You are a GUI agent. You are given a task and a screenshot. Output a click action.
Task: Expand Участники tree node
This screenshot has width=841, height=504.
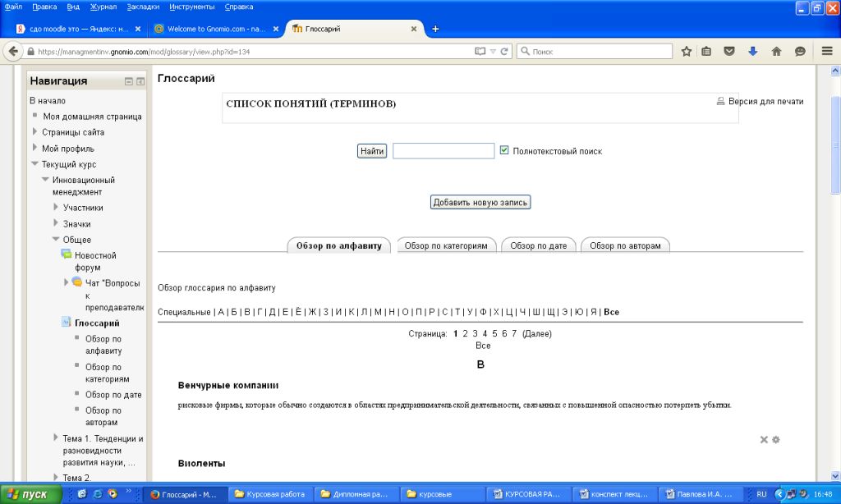[56, 207]
